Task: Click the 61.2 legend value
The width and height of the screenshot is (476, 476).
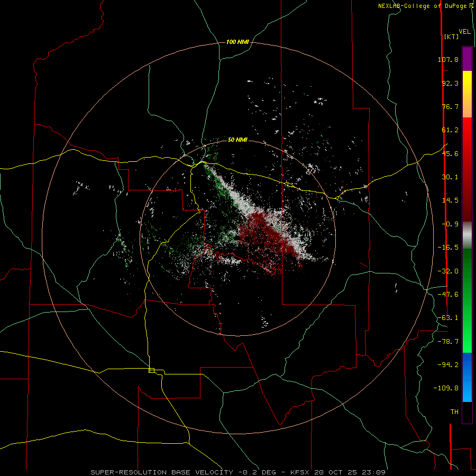Action: point(450,130)
